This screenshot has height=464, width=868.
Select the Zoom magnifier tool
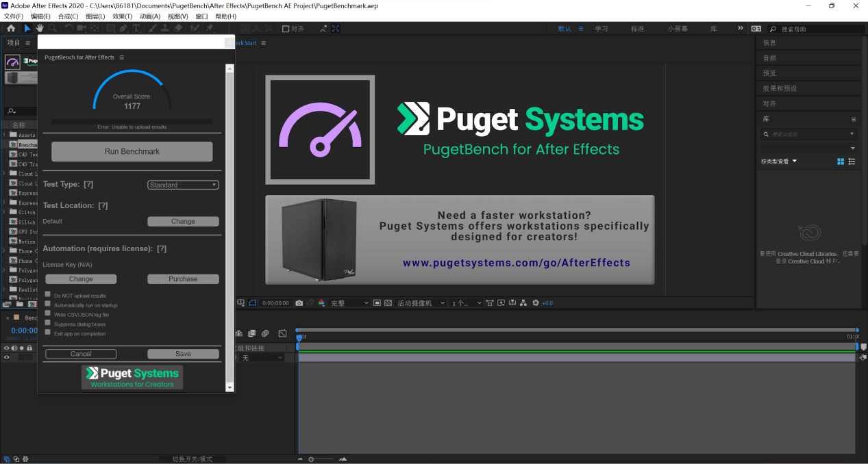53,28
